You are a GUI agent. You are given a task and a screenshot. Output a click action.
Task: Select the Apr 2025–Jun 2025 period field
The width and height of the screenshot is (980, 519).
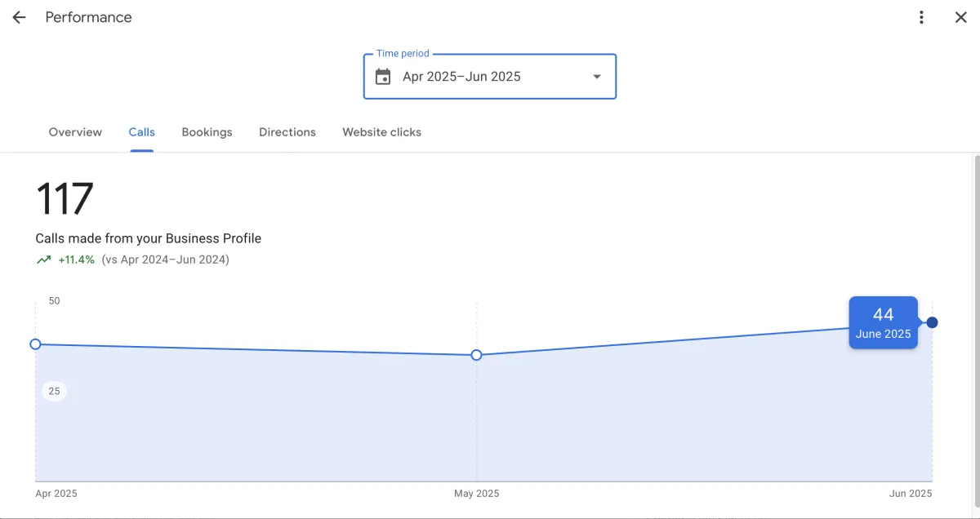tap(490, 77)
